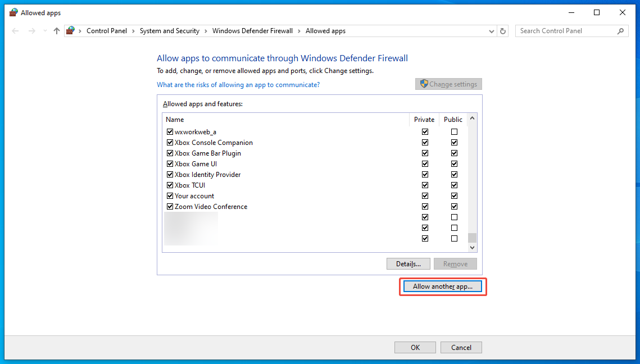Click the Remove button

(455, 264)
